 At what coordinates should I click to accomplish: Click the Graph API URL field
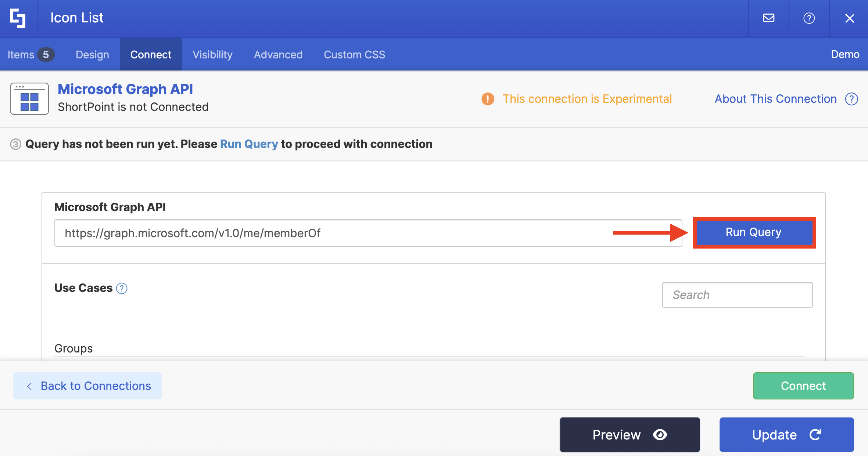[x=331, y=233]
